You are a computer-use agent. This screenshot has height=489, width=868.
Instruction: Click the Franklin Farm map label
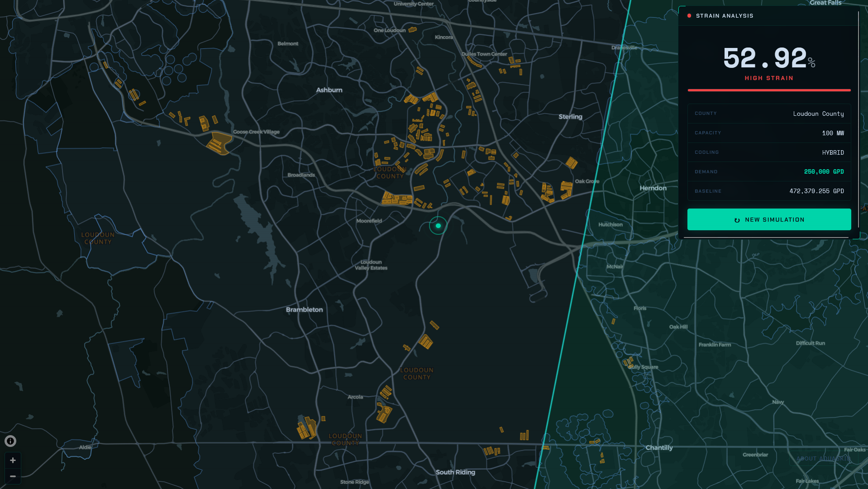point(715,345)
